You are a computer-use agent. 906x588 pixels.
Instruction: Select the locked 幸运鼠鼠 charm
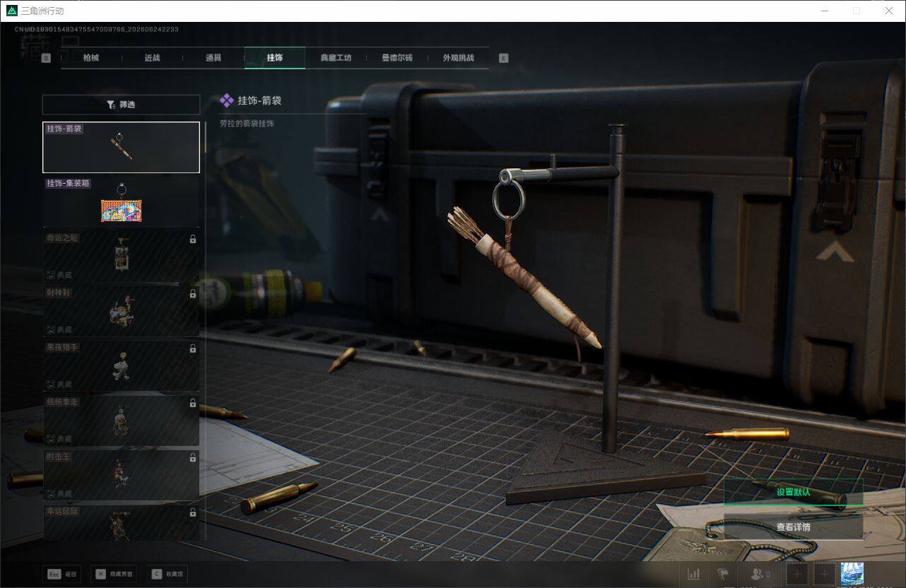[121, 522]
